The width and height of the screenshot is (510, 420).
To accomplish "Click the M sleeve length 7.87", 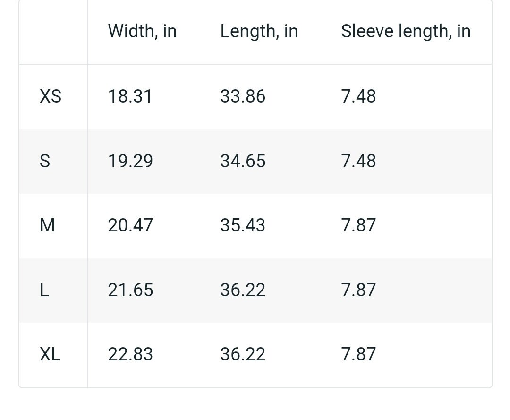I will [358, 225].
